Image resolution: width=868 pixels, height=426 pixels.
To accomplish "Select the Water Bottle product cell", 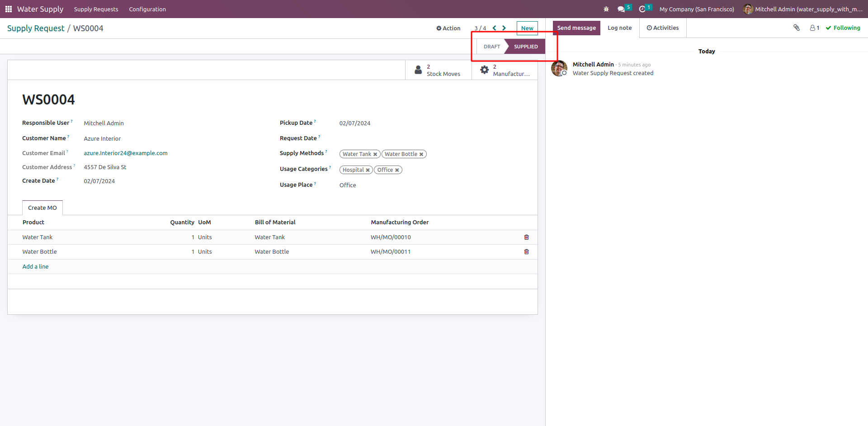I will (x=39, y=251).
